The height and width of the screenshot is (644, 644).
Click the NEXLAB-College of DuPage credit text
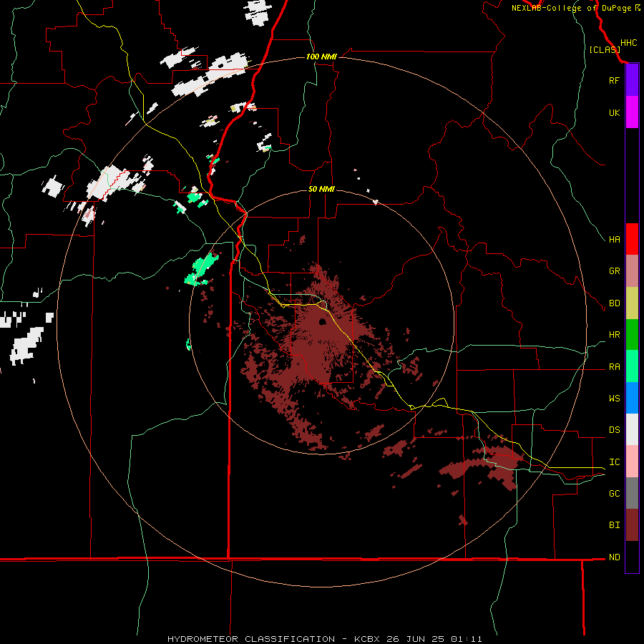pyautogui.click(x=571, y=8)
